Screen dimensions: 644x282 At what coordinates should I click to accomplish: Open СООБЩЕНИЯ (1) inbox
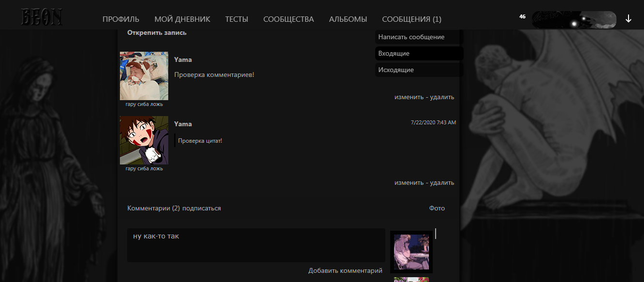tap(411, 19)
